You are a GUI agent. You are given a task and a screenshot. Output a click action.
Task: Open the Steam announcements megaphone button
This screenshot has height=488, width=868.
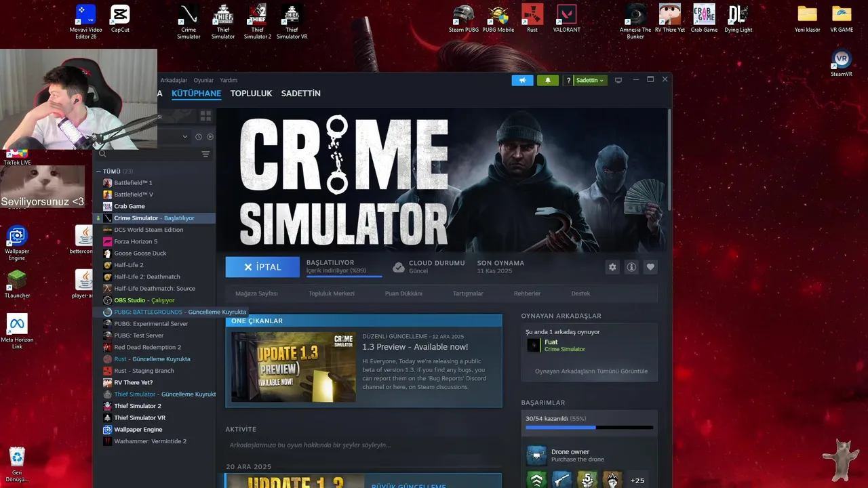tap(522, 80)
